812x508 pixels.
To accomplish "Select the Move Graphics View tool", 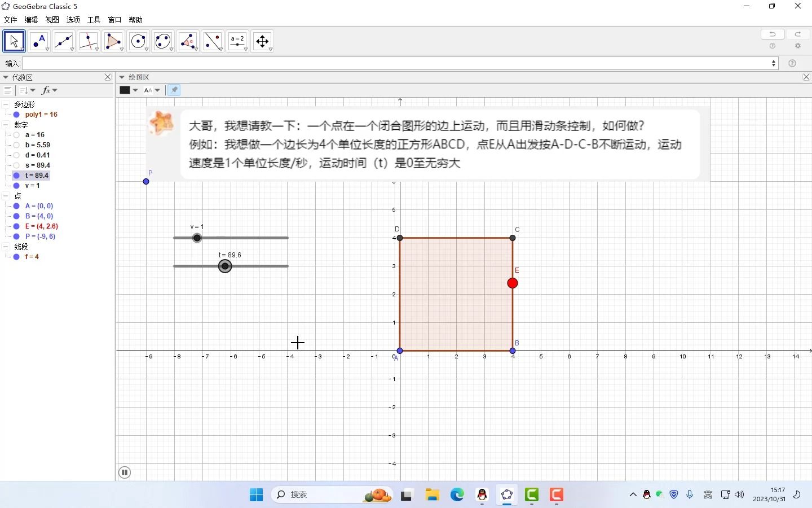I will pyautogui.click(x=263, y=41).
